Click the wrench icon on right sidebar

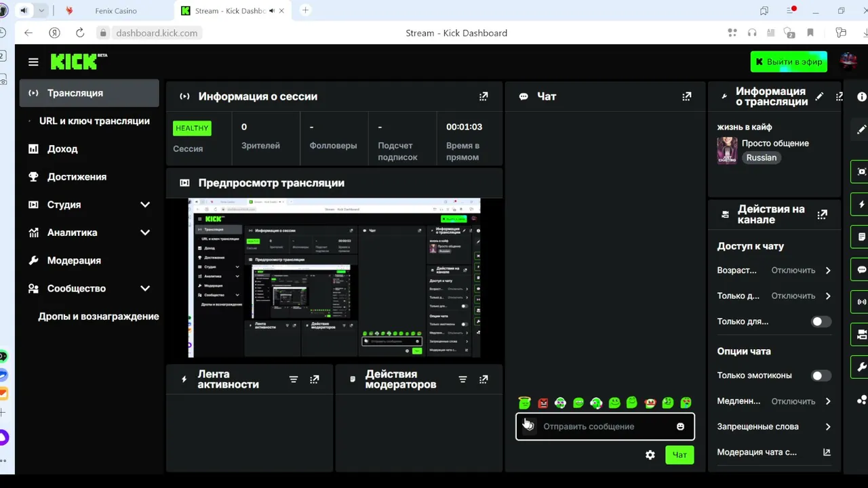(x=862, y=367)
